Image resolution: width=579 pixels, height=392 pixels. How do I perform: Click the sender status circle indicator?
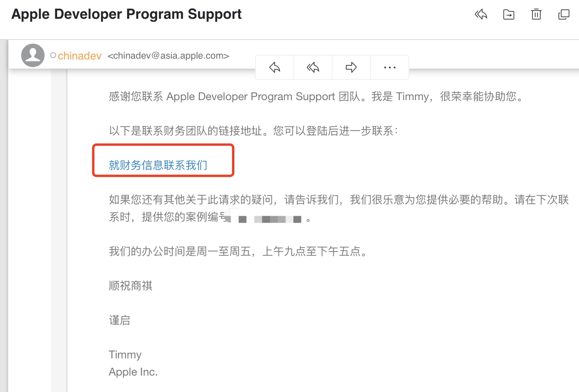click(53, 56)
